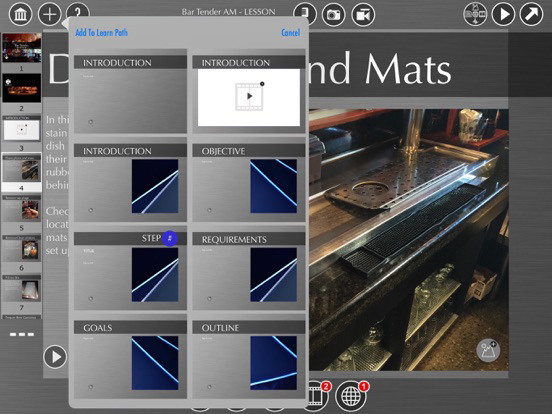Open slide 2 thumbnail in sidebar
Viewport: 552px width, 414px height.
[x=21, y=88]
